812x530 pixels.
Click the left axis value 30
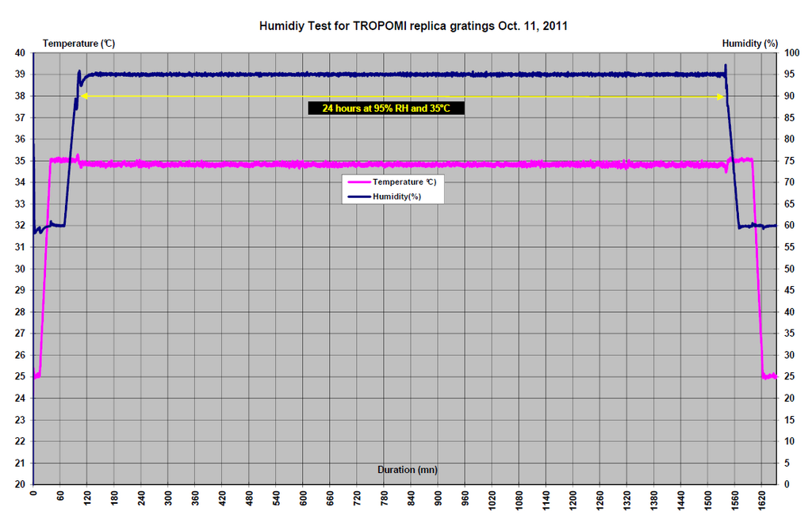[x=20, y=269]
